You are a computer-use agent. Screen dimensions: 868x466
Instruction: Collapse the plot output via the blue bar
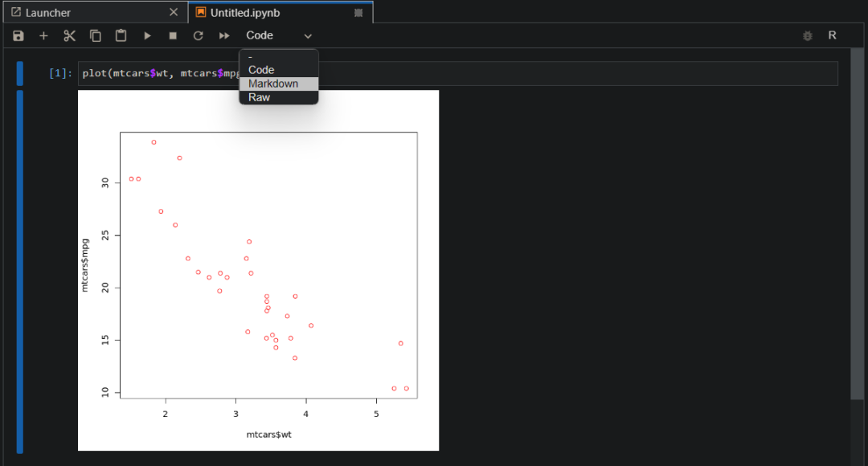pyautogui.click(x=20, y=272)
